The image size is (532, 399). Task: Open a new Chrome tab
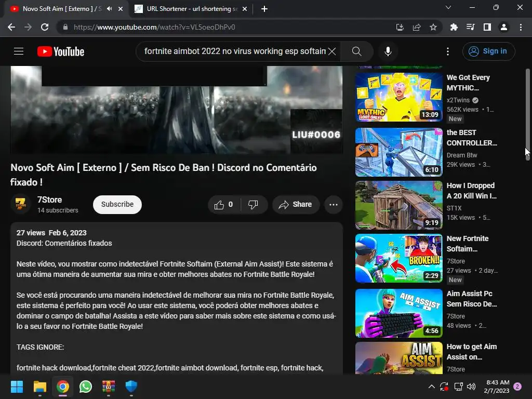264,9
